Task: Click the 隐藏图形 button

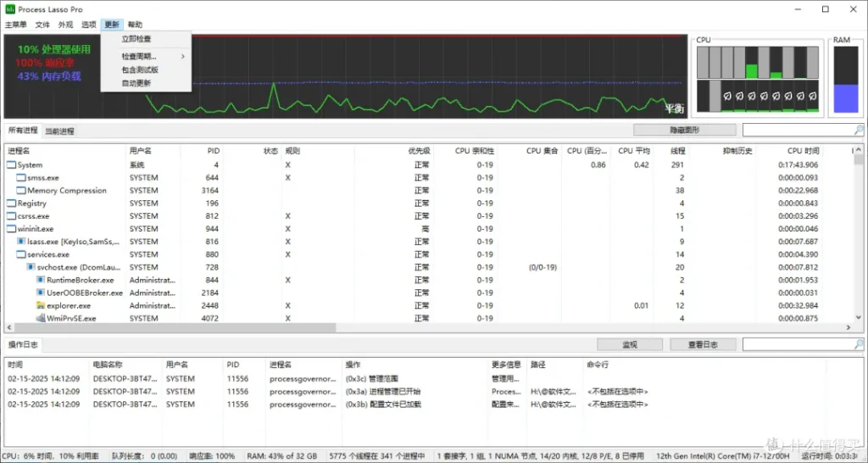Action: (x=685, y=130)
